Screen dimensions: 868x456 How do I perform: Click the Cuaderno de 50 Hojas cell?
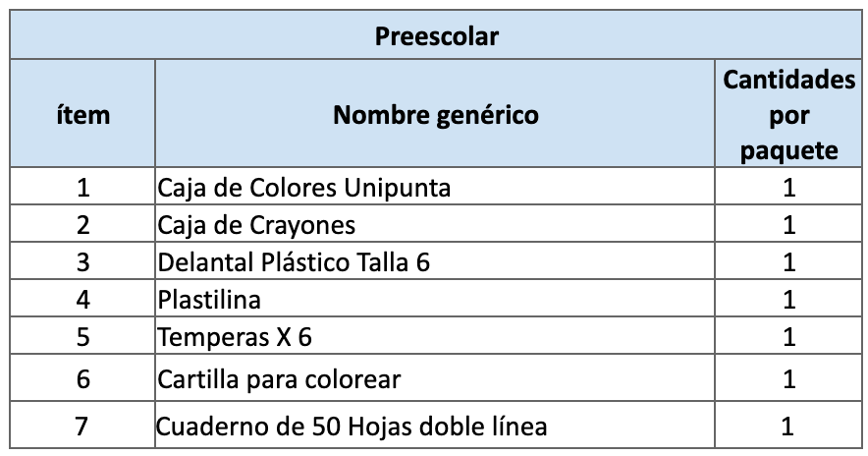(353, 427)
